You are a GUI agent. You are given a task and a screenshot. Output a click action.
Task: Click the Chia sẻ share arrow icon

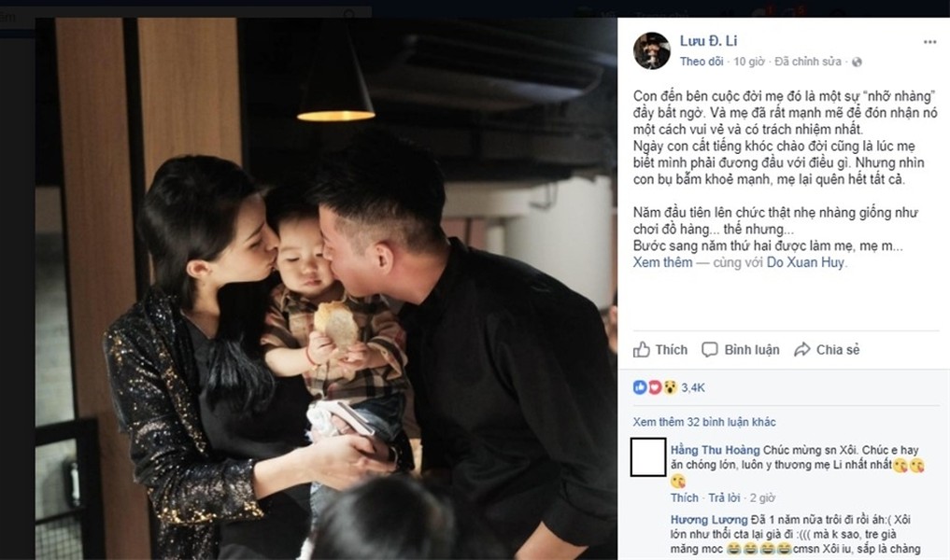pyautogui.click(x=802, y=349)
